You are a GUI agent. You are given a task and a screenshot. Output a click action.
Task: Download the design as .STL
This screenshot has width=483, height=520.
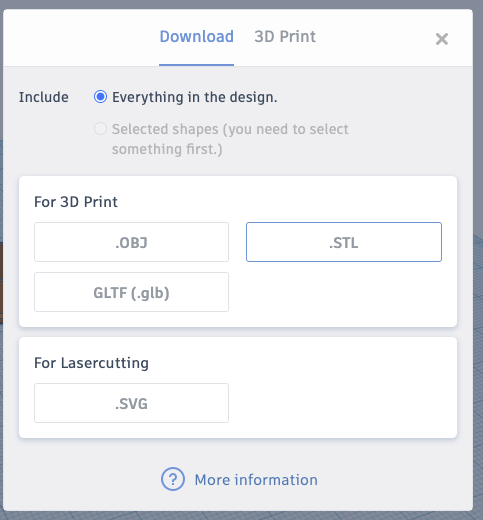pos(344,242)
